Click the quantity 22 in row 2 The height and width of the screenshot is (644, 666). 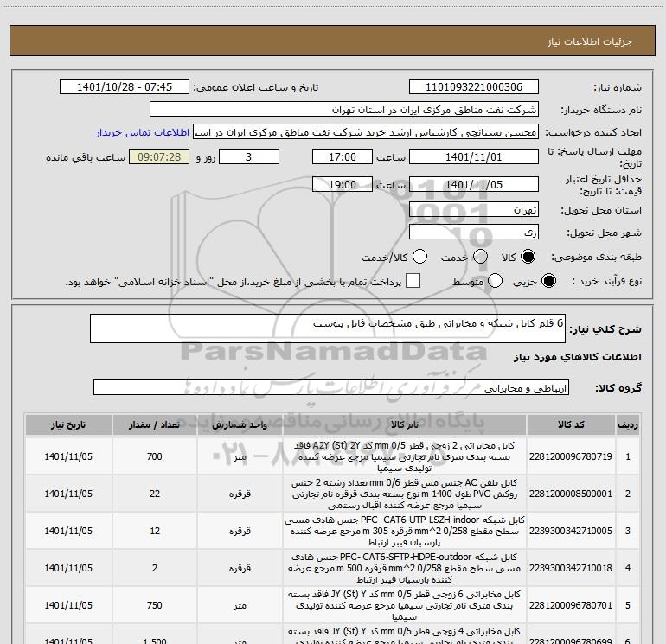click(x=155, y=494)
